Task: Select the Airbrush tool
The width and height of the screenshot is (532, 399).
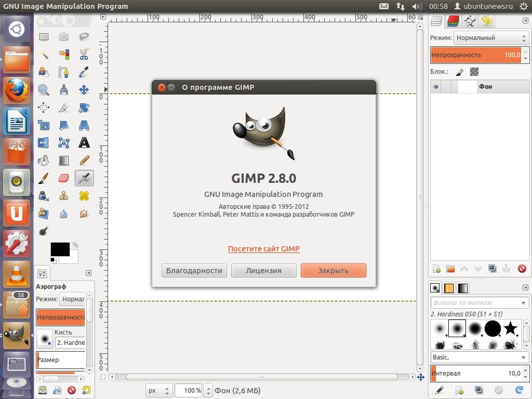Action: point(84,178)
